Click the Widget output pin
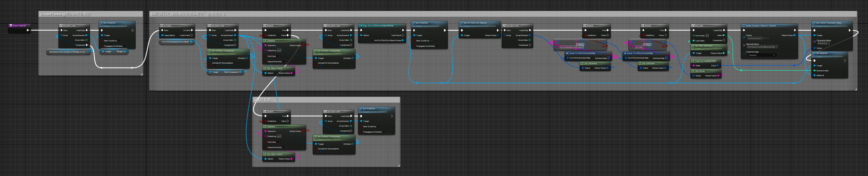The height and width of the screenshot is (176, 868). coord(125,51)
